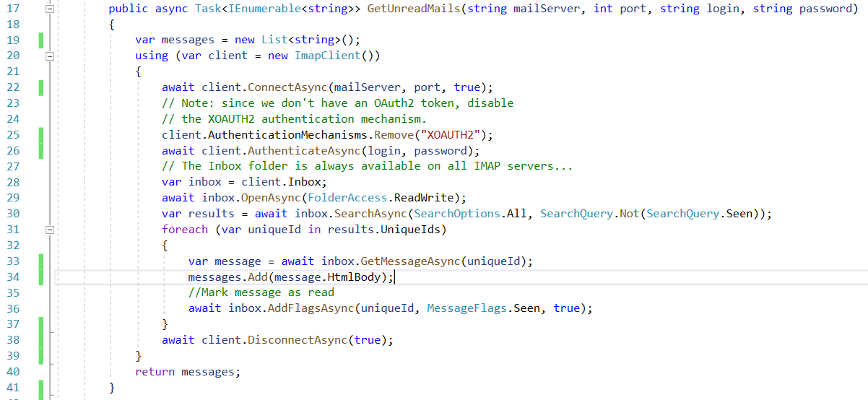Click MessageFlags on line 36
This screenshot has height=400, width=868.
466,309
